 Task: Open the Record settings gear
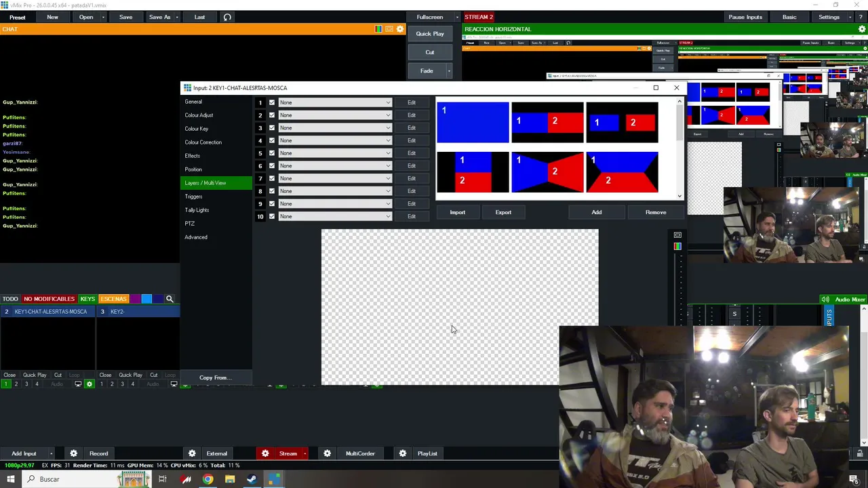click(73, 453)
